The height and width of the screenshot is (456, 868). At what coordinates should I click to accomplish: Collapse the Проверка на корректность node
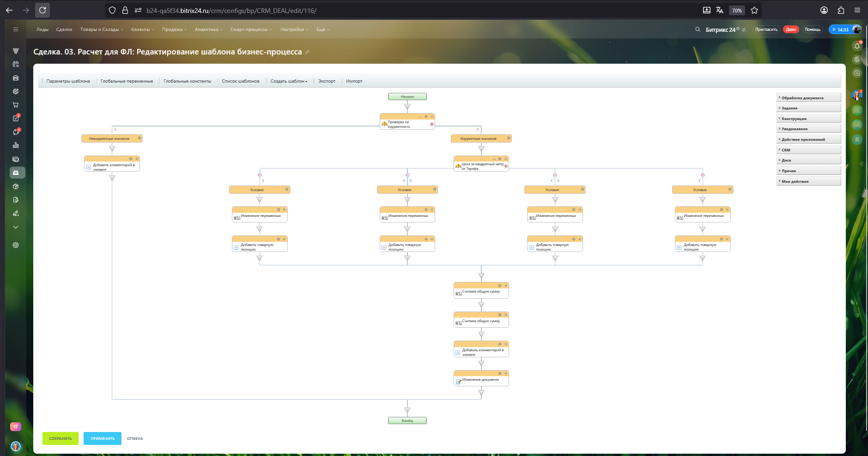point(420,117)
